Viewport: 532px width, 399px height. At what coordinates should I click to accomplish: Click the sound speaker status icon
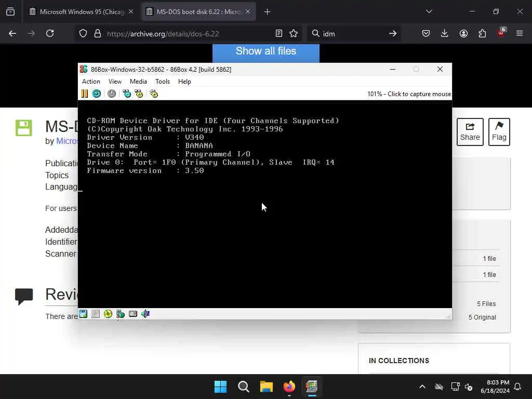click(145, 314)
